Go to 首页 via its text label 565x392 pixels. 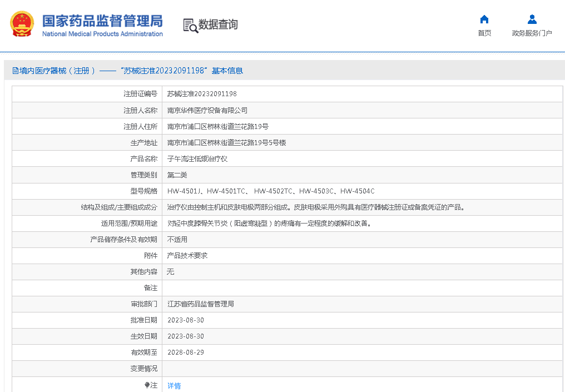[484, 33]
